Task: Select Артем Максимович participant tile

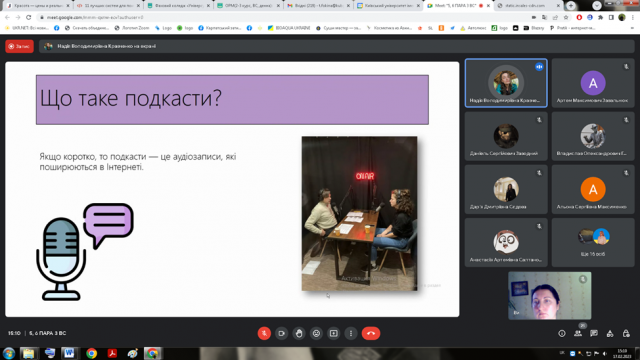Action: (593, 83)
